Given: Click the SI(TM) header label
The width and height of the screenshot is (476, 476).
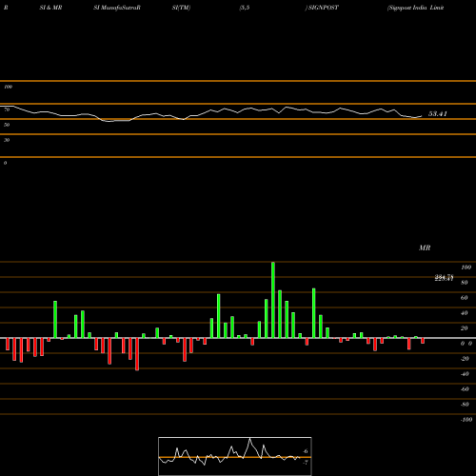Looking at the screenshot, I should click(181, 8).
